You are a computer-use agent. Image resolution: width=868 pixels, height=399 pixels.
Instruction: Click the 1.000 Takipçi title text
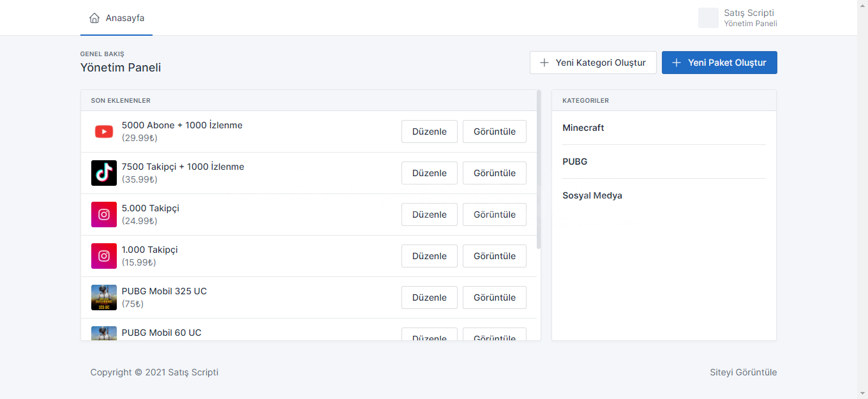click(150, 250)
